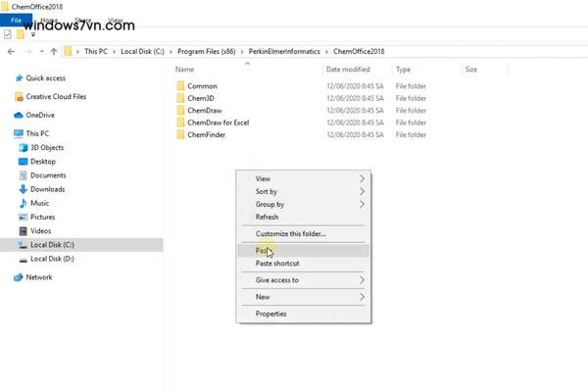Image resolution: width=588 pixels, height=392 pixels.
Task: Select the Quick access star icon
Action: click(19, 77)
